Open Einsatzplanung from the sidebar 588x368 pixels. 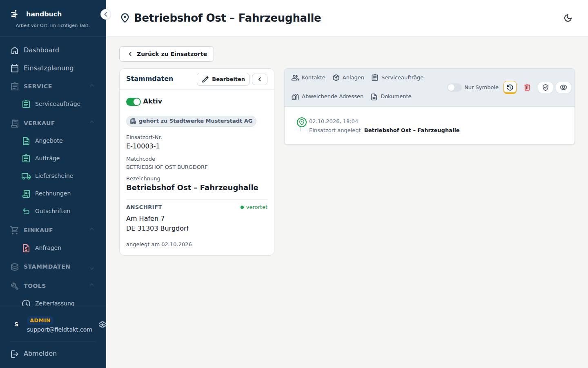pyautogui.click(x=53, y=68)
